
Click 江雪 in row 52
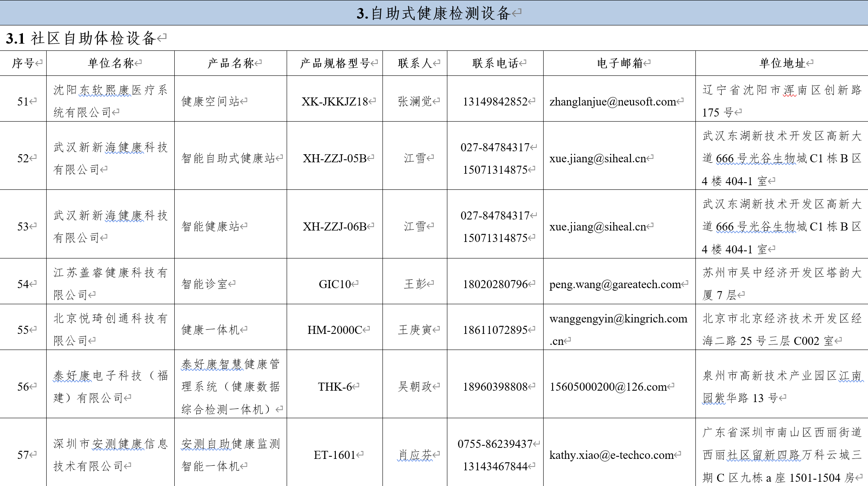(x=415, y=158)
